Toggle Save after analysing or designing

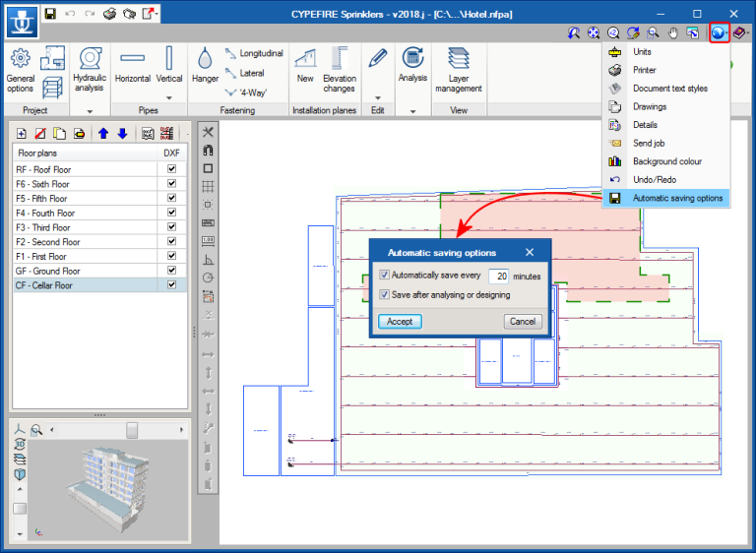point(385,295)
